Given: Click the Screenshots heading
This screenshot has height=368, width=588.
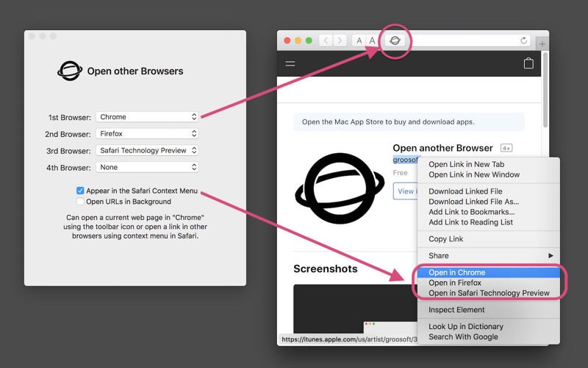Looking at the screenshot, I should 325,269.
